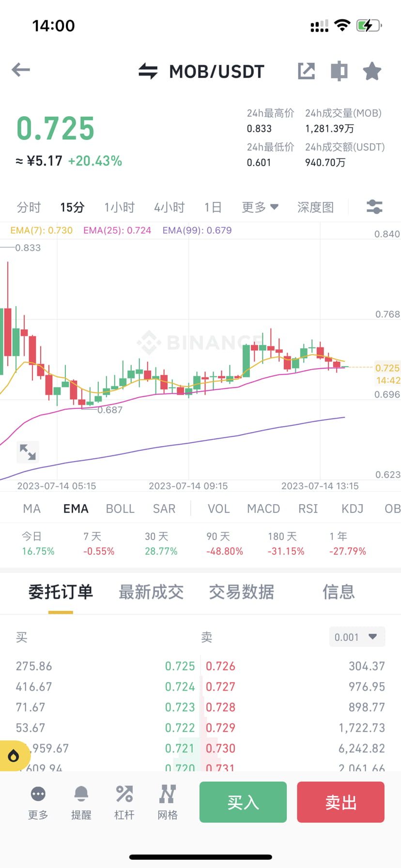Toggle the VOL sub-indicator
Image resolution: width=401 pixels, height=868 pixels.
click(x=219, y=509)
